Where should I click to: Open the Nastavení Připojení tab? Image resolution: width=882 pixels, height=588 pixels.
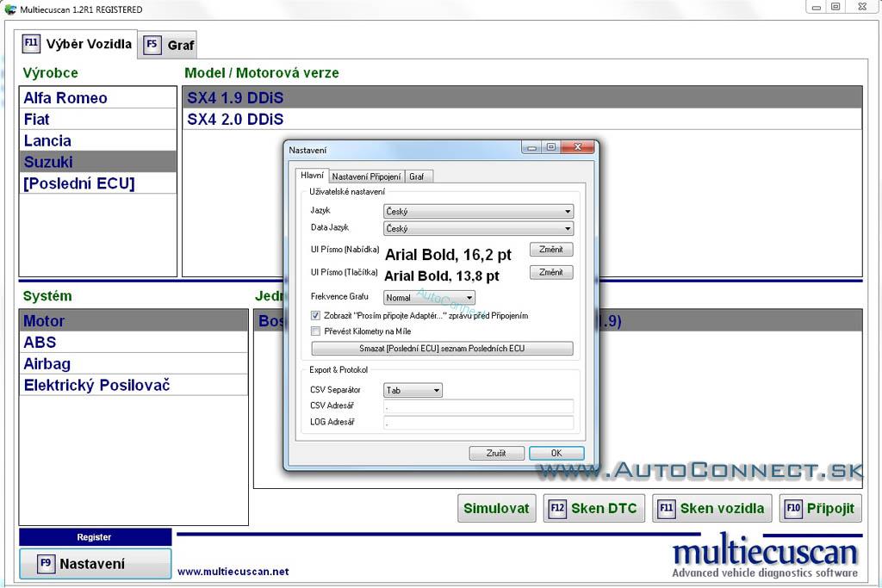[x=366, y=176]
